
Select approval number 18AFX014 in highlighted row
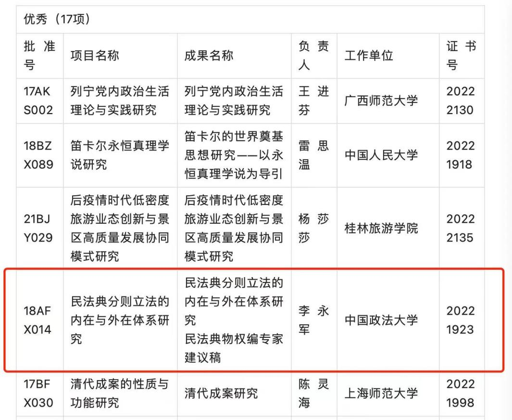coord(37,320)
